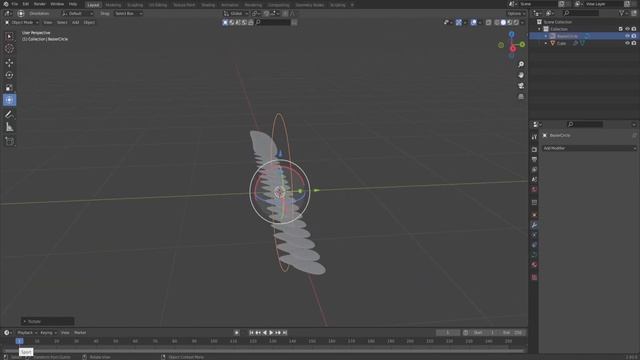Viewport: 640px width, 360px height.
Task: Open the File menu
Action: pos(15,4)
